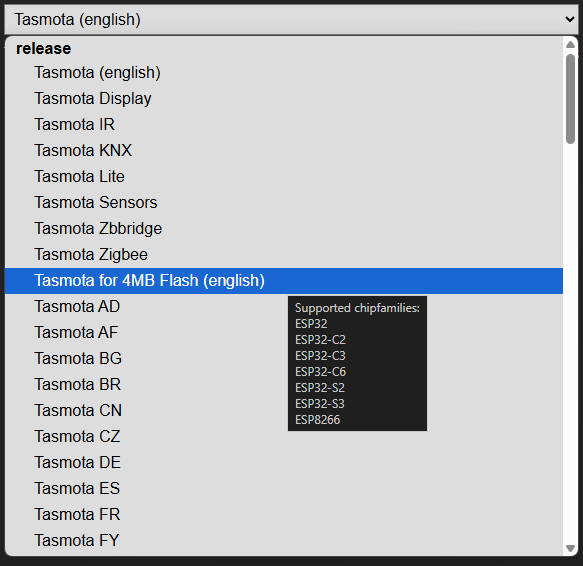Select Tasmota (english) in the list
583x566 pixels.
pyautogui.click(x=284, y=73)
